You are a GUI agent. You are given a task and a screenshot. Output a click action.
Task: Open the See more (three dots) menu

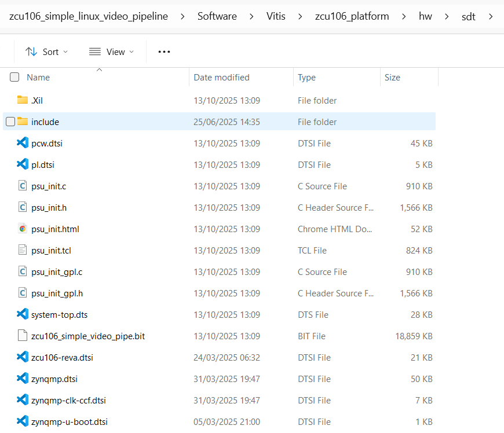(164, 52)
